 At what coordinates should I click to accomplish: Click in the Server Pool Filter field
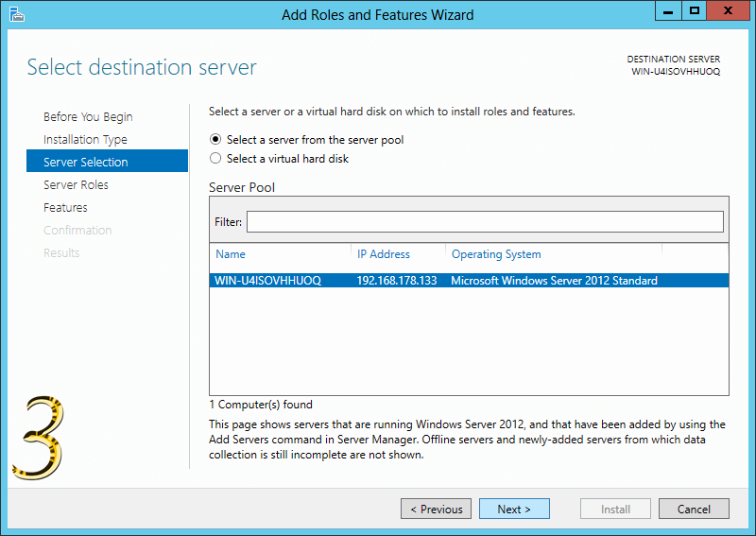[x=485, y=221]
